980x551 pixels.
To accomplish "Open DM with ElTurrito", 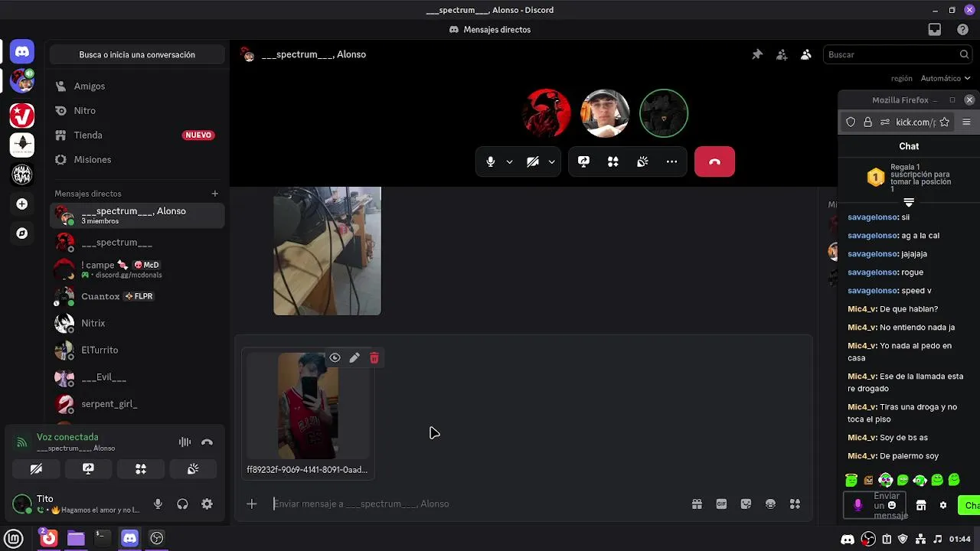I will (x=137, y=350).
